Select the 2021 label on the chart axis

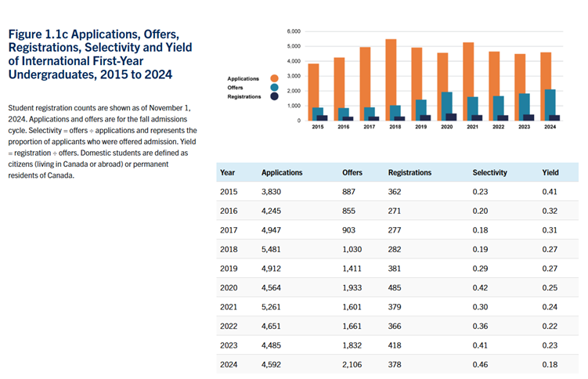coord(471,127)
